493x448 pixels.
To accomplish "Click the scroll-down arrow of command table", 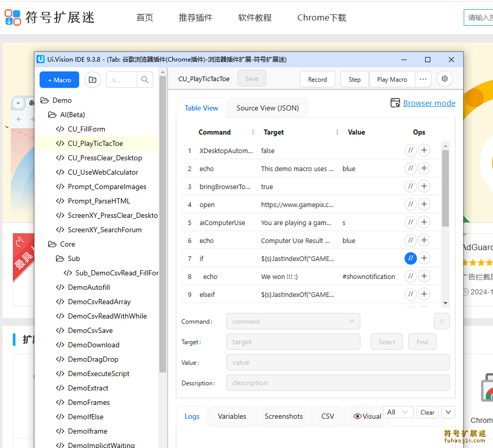I will (445, 303).
